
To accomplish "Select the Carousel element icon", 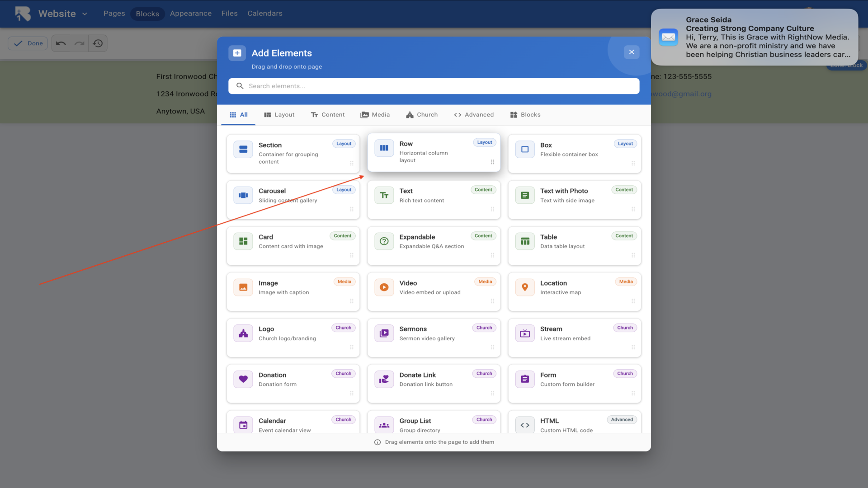I will 243,196.
